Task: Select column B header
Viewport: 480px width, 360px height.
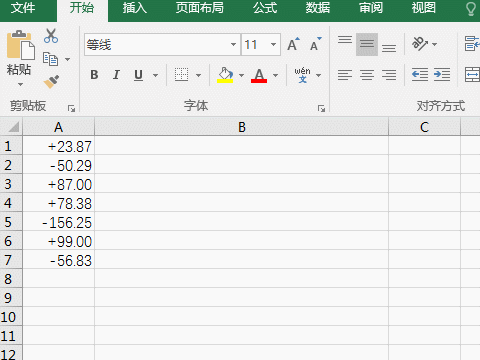Action: (x=242, y=127)
